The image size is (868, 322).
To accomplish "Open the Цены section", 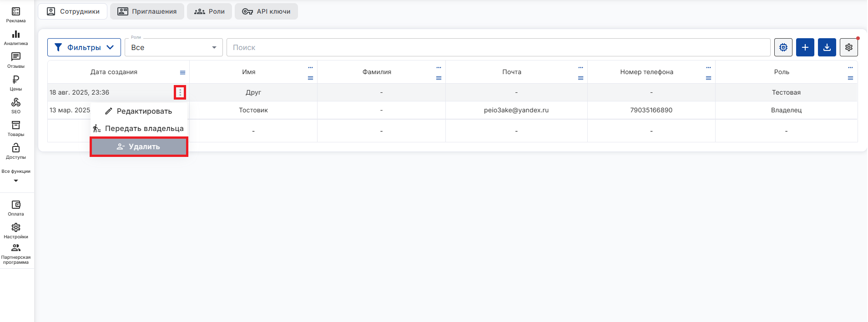I will click(x=16, y=83).
